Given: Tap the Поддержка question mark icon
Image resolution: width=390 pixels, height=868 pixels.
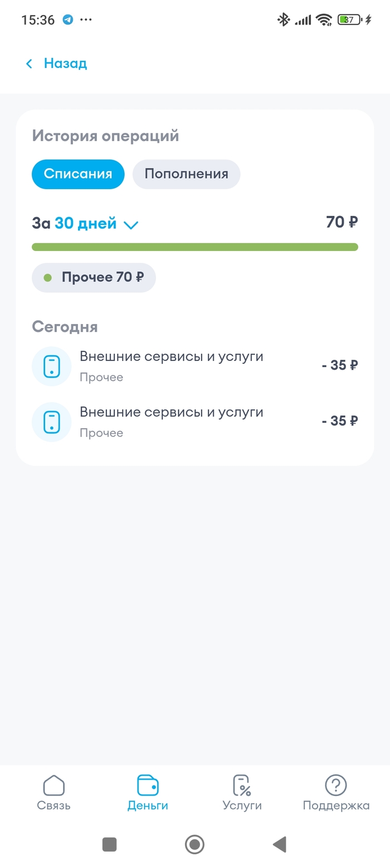Looking at the screenshot, I should click(336, 785).
